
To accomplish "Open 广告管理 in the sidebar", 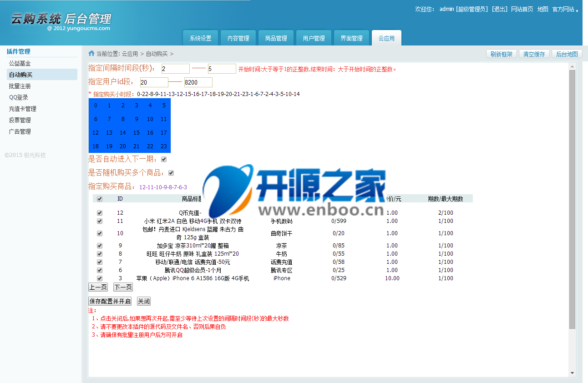I will click(x=20, y=131).
